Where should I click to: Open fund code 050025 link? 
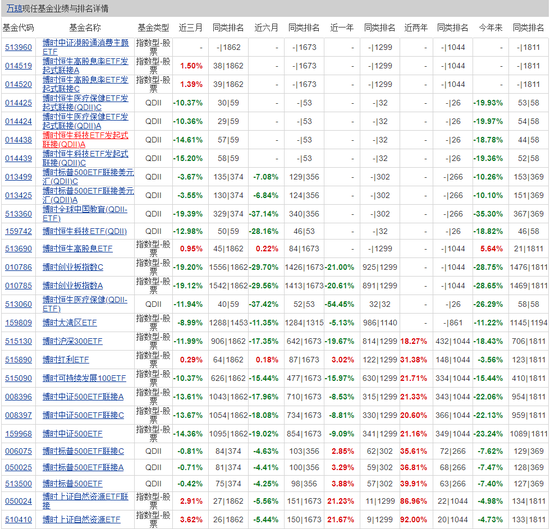coord(19,468)
